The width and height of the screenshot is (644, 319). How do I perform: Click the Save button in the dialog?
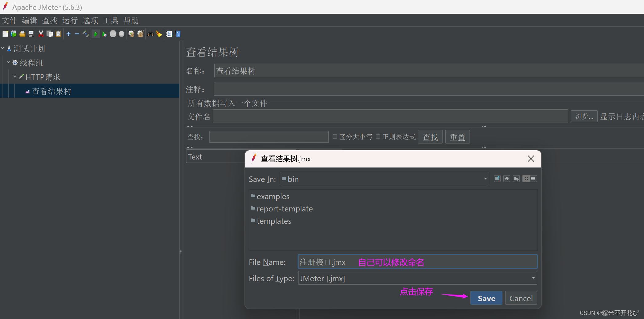pos(486,298)
